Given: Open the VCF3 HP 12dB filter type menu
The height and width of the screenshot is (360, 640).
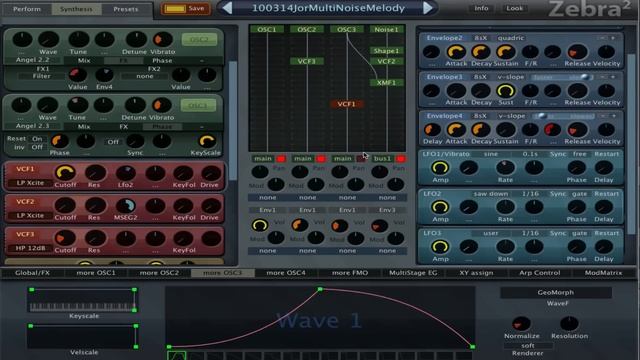Looking at the screenshot, I should tap(30, 248).
